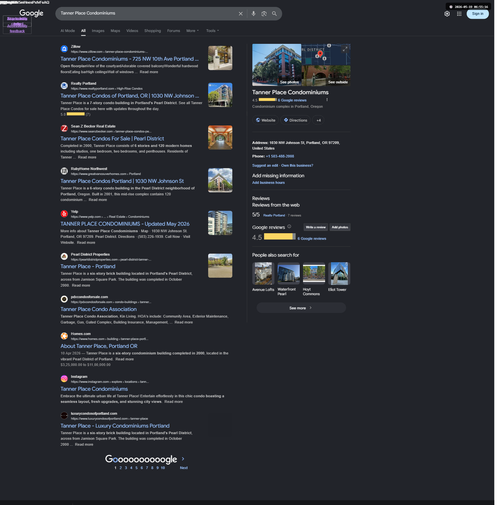Click the luxurycondosofportland.com favicon

coord(64,415)
